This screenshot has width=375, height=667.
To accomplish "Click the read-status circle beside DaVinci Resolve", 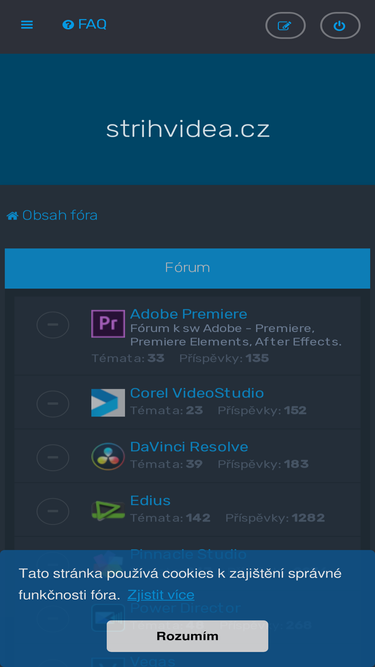I will pos(53,457).
